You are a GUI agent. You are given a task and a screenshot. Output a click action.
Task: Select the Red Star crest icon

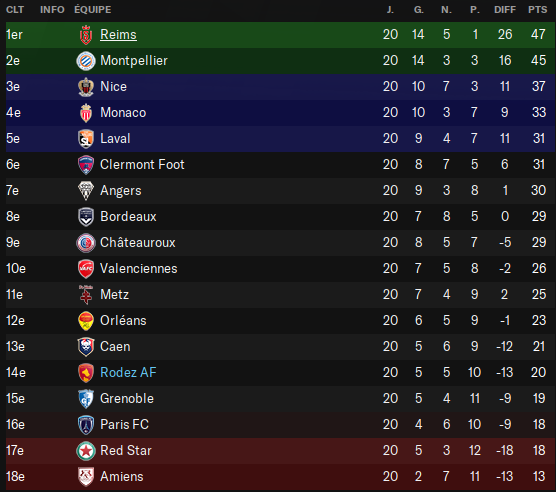86,451
